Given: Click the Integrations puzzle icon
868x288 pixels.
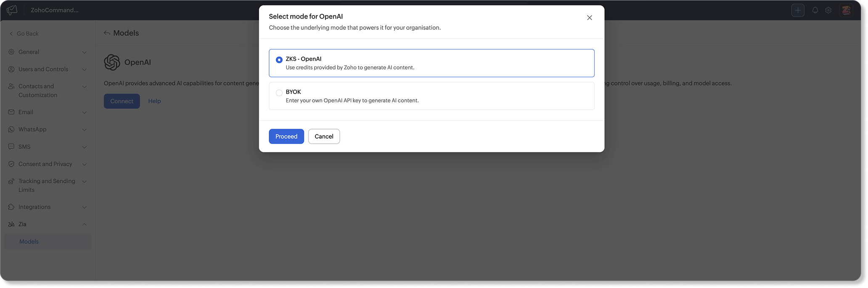Looking at the screenshot, I should pos(11,207).
